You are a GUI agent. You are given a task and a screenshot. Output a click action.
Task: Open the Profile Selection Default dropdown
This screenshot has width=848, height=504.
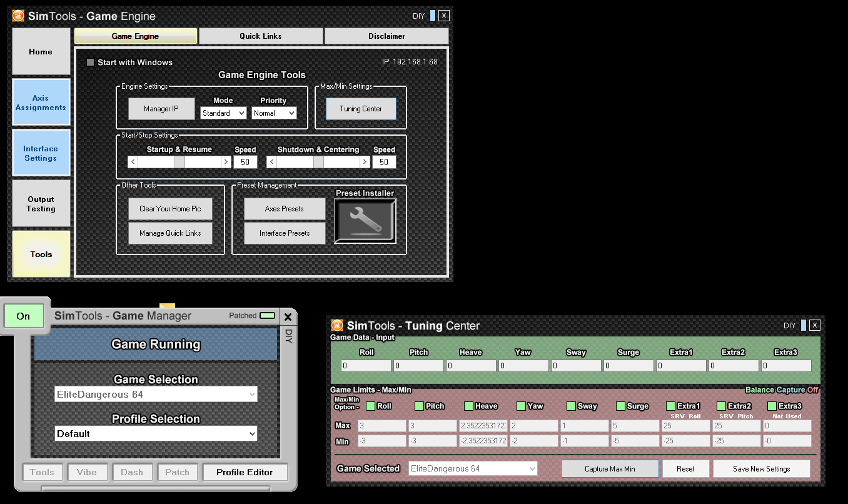[x=156, y=433]
